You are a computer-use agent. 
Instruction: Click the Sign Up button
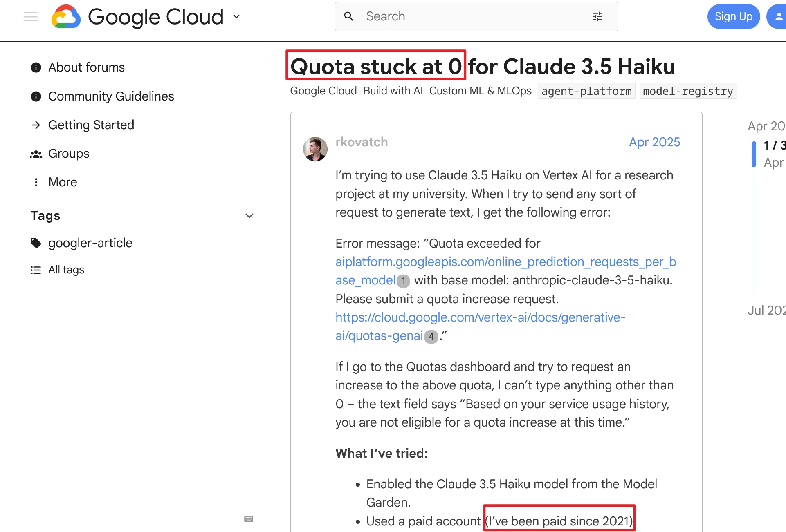(x=734, y=16)
